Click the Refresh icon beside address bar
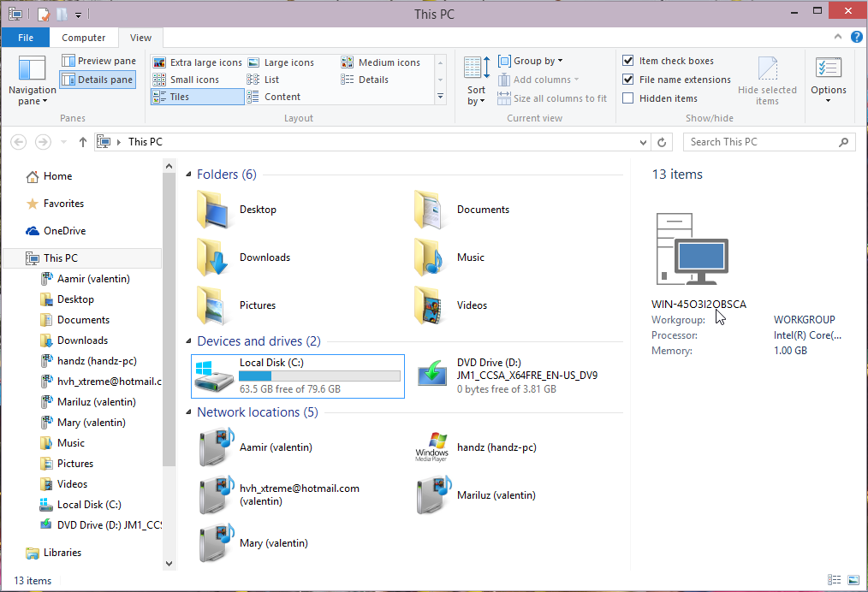The image size is (868, 592). pyautogui.click(x=663, y=142)
